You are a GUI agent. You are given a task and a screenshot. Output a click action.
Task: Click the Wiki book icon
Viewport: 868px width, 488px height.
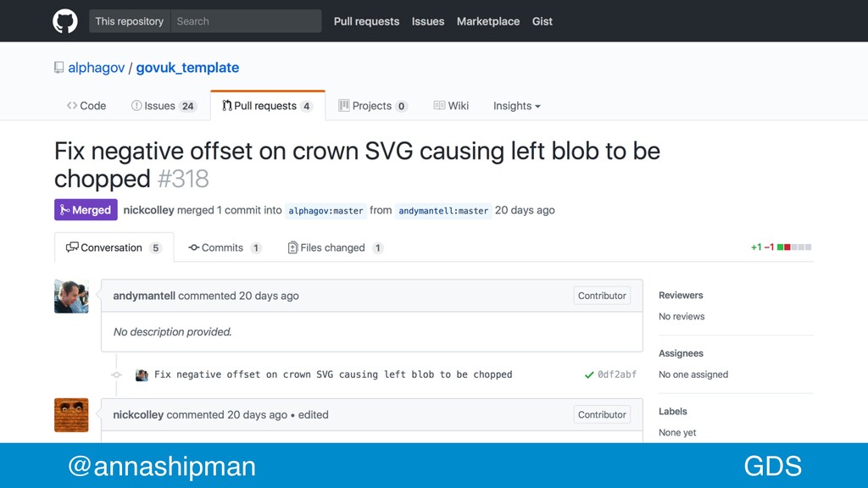click(x=439, y=105)
